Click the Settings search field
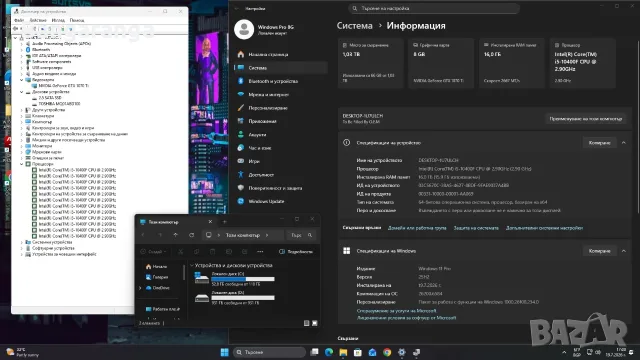640x360 pixels. point(434,8)
